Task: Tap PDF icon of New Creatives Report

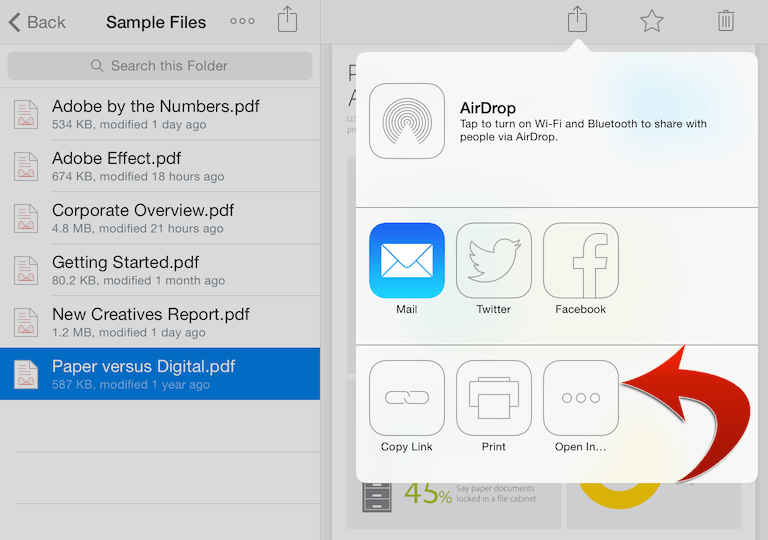Action: coord(25,322)
